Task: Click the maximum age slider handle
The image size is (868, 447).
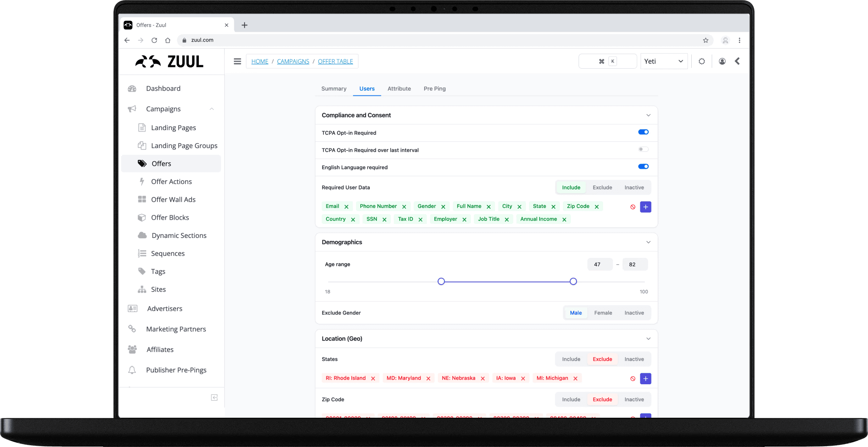Action: pyautogui.click(x=573, y=282)
